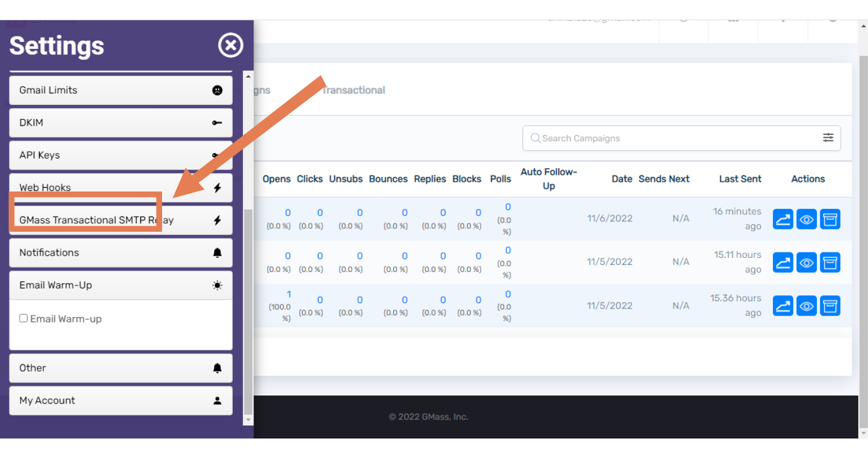Sort by the Clicks column header

point(309,179)
